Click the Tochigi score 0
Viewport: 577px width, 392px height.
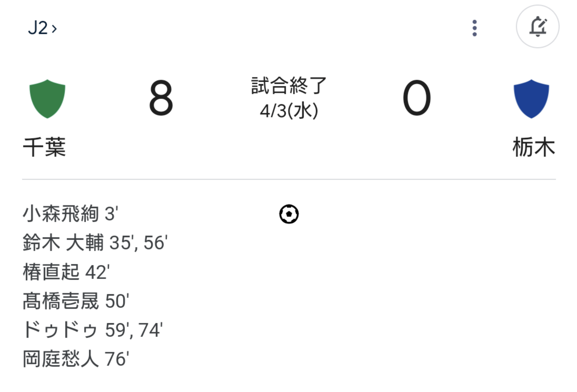click(x=417, y=98)
